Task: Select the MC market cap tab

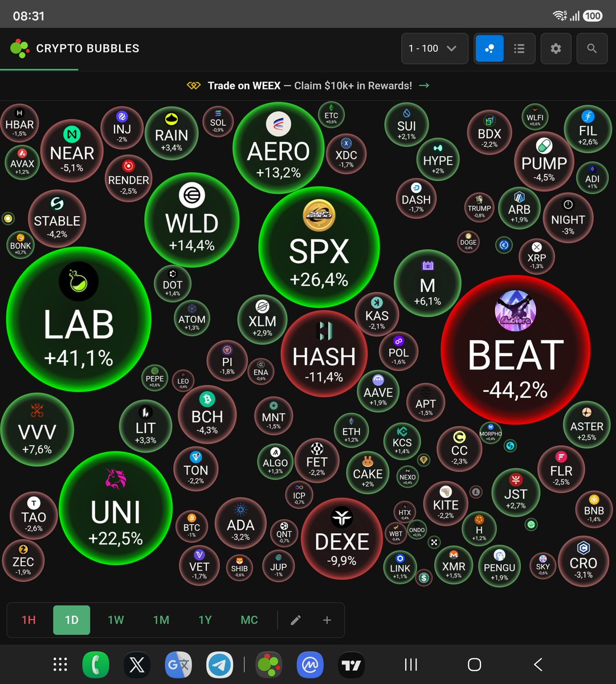Action: [x=250, y=620]
